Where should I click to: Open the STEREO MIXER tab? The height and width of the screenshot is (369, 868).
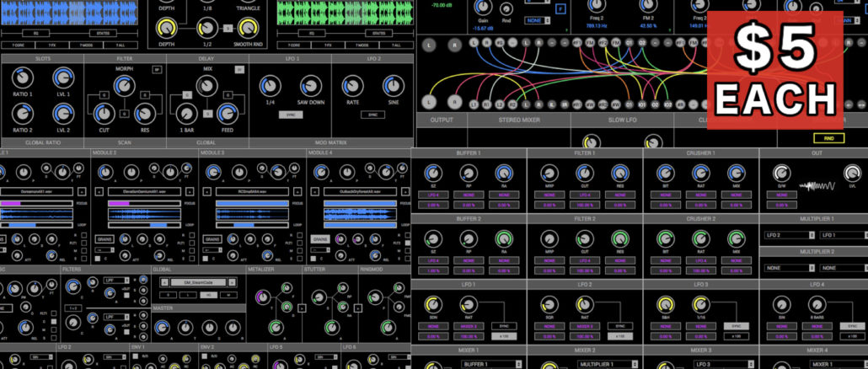tap(519, 120)
